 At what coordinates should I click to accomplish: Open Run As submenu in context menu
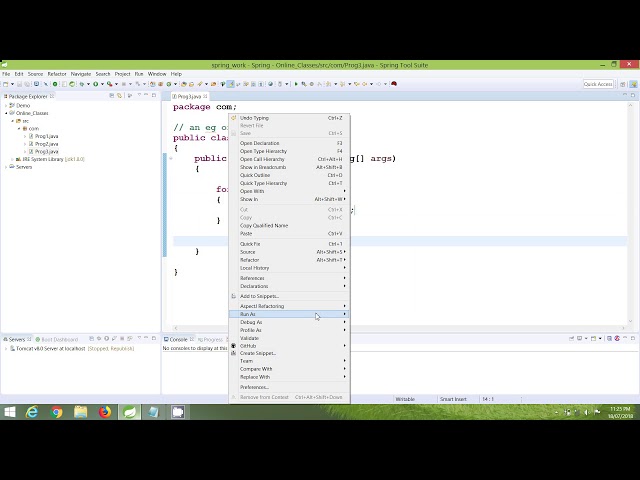[289, 314]
